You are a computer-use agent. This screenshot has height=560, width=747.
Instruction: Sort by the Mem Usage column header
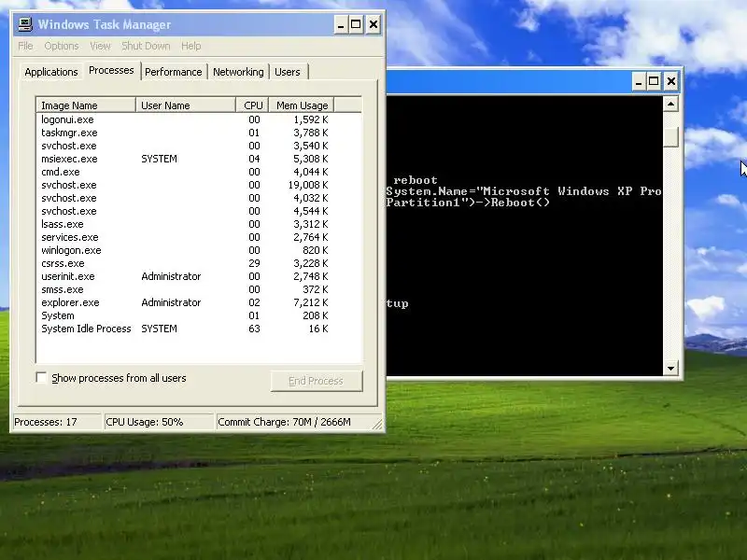coord(302,105)
